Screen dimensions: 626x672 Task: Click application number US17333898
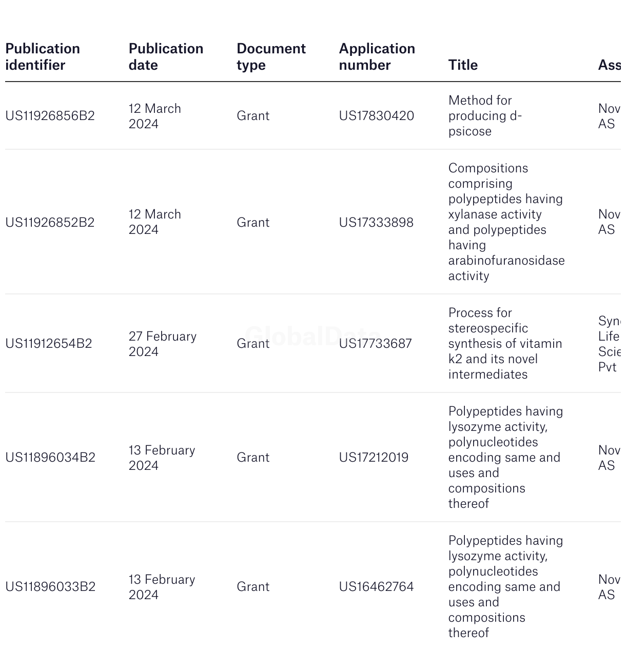pos(376,222)
